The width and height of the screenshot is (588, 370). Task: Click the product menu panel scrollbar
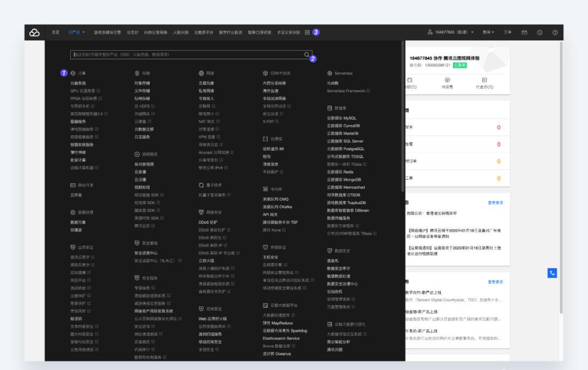(x=403, y=116)
